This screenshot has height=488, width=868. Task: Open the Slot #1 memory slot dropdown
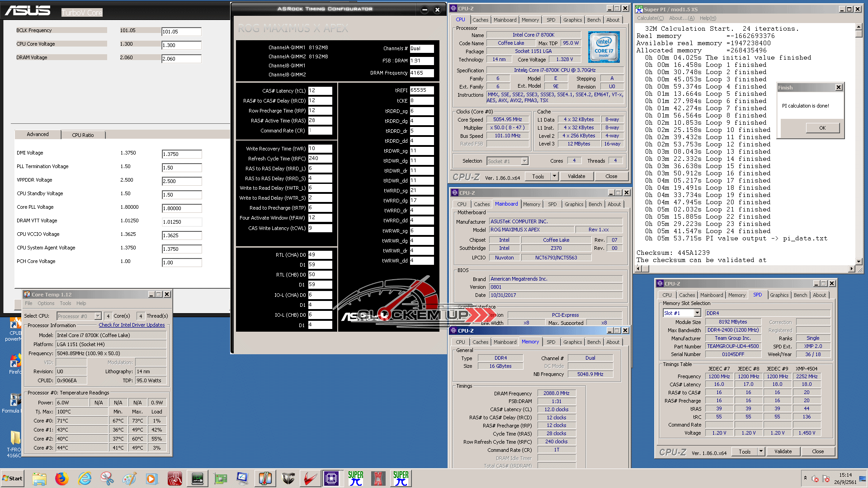click(697, 313)
